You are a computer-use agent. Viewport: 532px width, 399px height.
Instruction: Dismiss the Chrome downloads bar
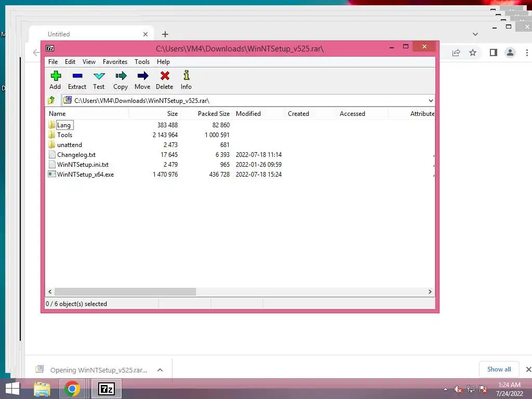point(528,369)
